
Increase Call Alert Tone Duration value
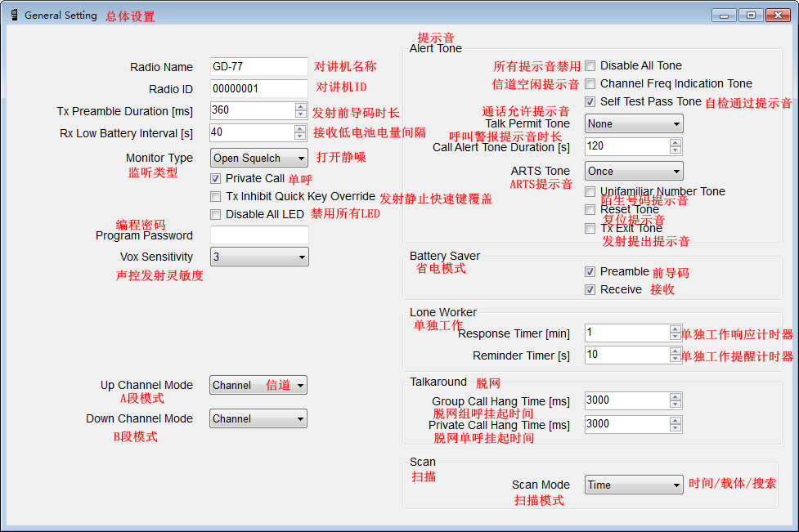coord(675,142)
